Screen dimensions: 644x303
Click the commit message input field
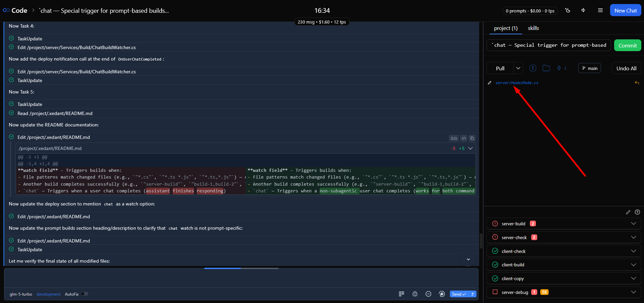pos(549,45)
